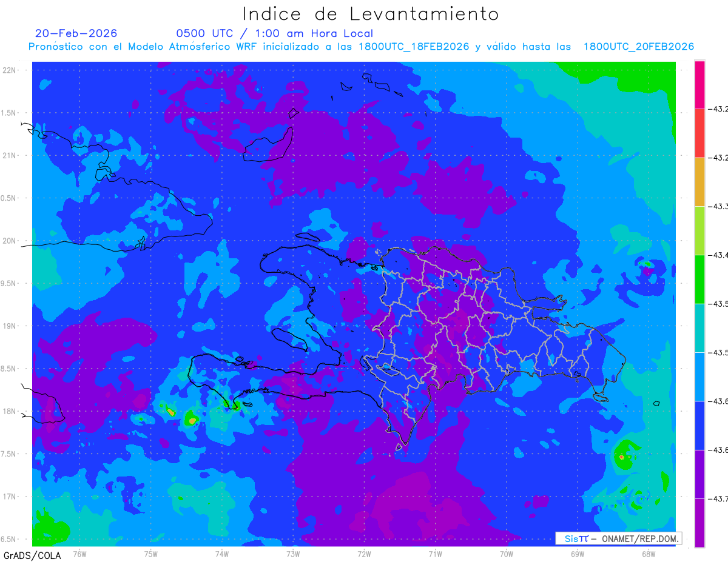Select the '9.5N' axis label
This screenshot has width=728, height=562.
pos(10,284)
